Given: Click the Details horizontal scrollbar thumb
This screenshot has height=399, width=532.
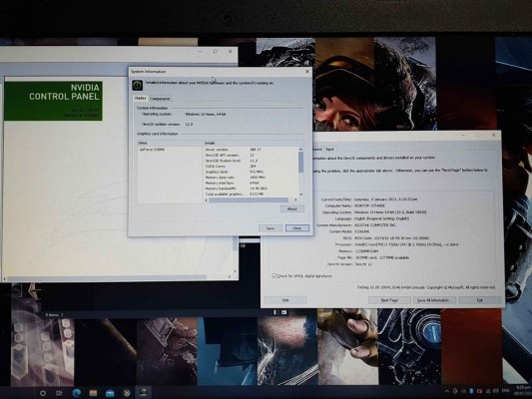Looking at the screenshot, I should (249, 200).
